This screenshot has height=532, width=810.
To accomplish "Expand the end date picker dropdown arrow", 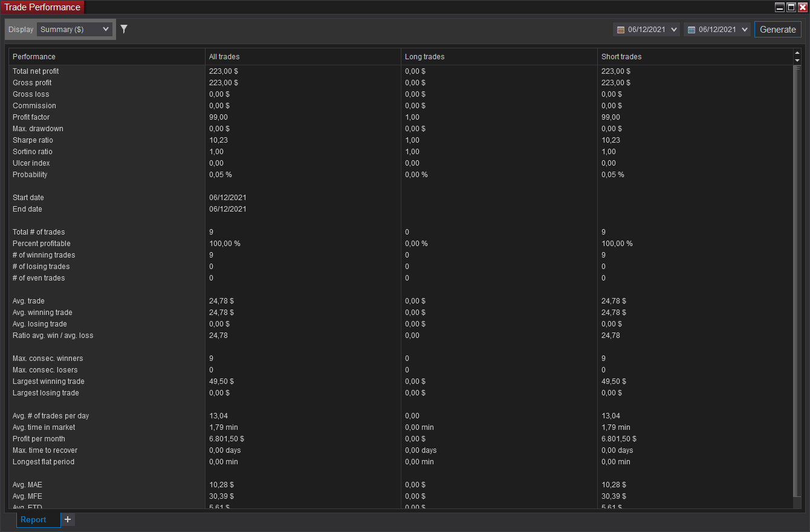I will click(x=745, y=30).
